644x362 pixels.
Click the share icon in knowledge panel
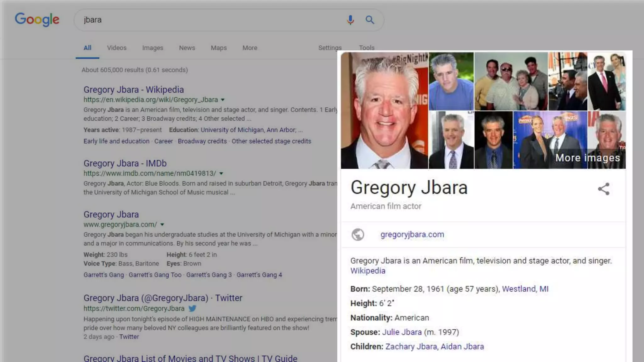(x=603, y=189)
